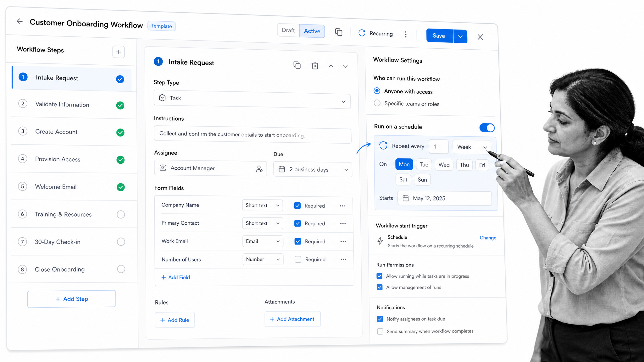This screenshot has width=644, height=362.
Task: Close the workflow editor with X
Action: coord(480,37)
